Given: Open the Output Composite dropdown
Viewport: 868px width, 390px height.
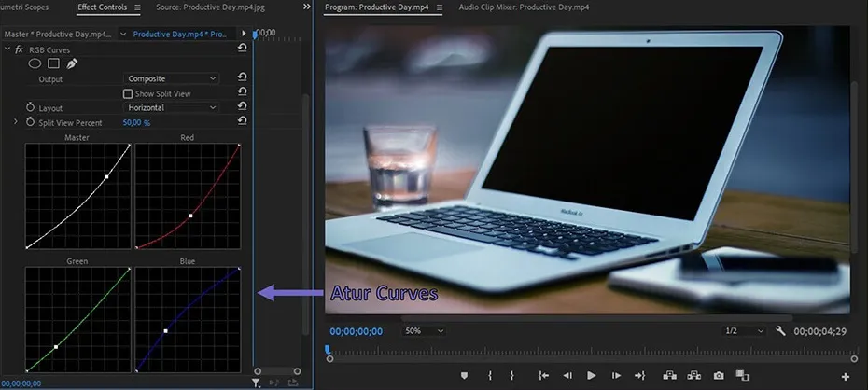Looking at the screenshot, I should click(171, 78).
